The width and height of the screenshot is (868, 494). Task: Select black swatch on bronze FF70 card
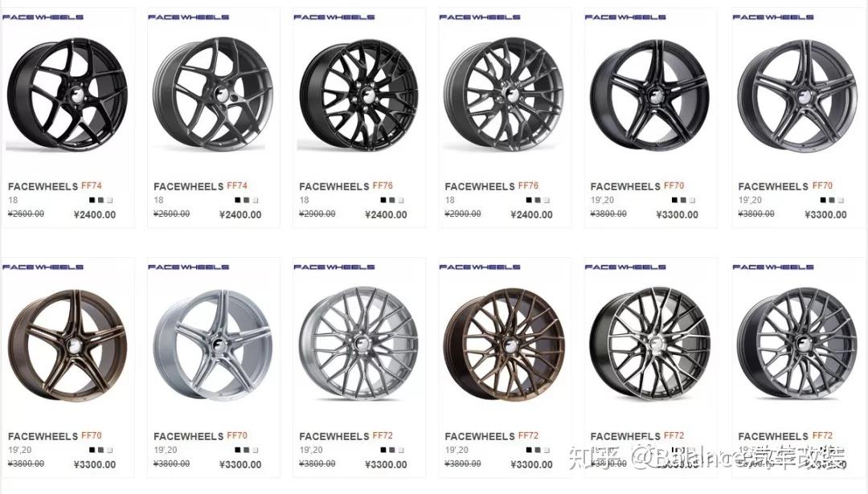coord(92,451)
